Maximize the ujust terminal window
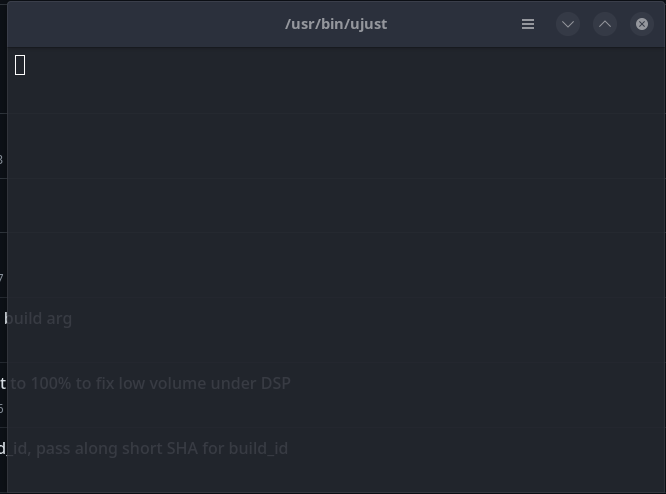Image resolution: width=666 pixels, height=494 pixels. point(605,24)
